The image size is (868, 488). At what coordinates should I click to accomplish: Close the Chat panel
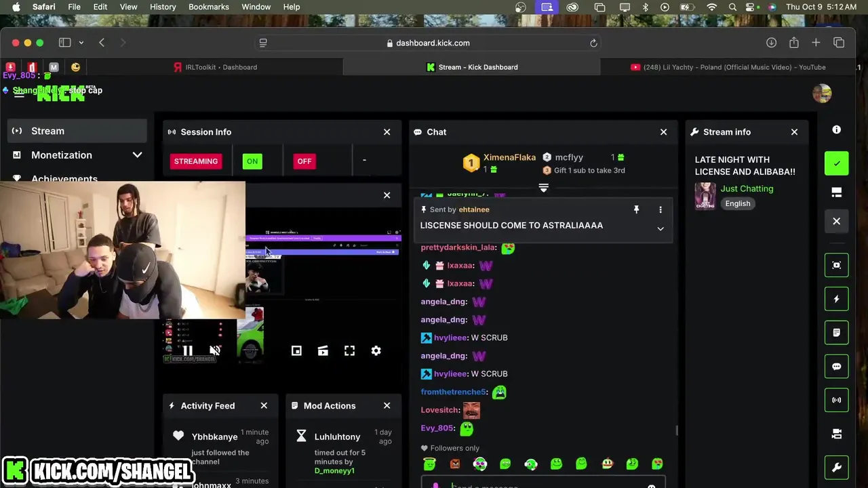(663, 132)
